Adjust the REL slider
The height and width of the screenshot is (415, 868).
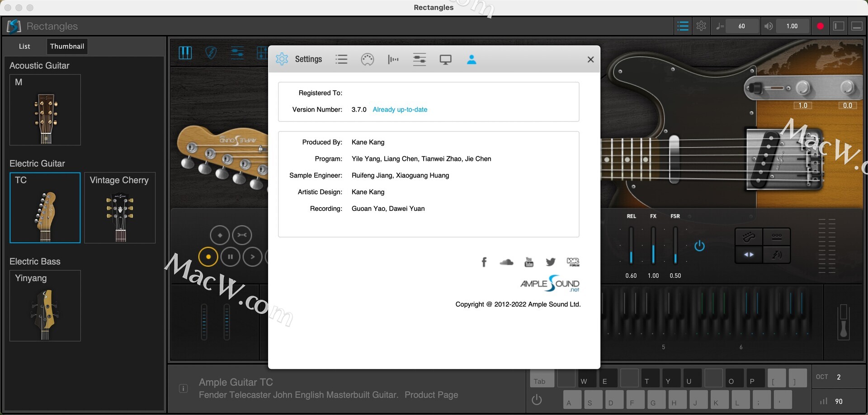[x=631, y=246]
